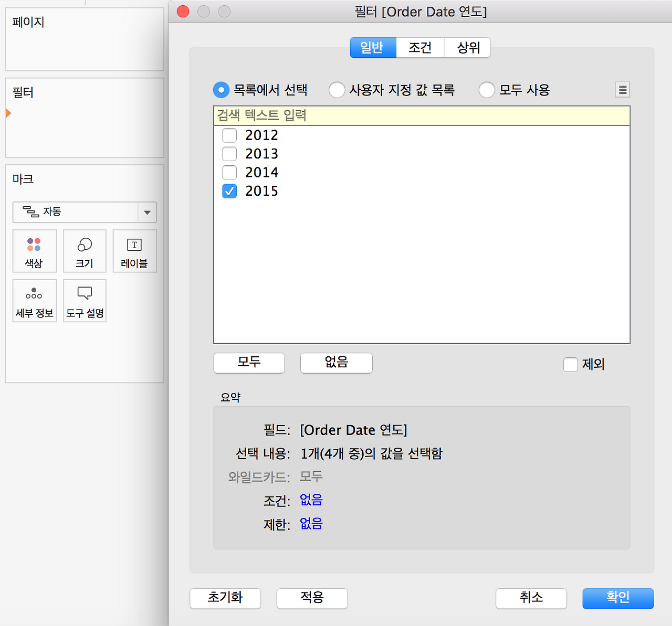Click the 마크 card title

click(x=23, y=179)
